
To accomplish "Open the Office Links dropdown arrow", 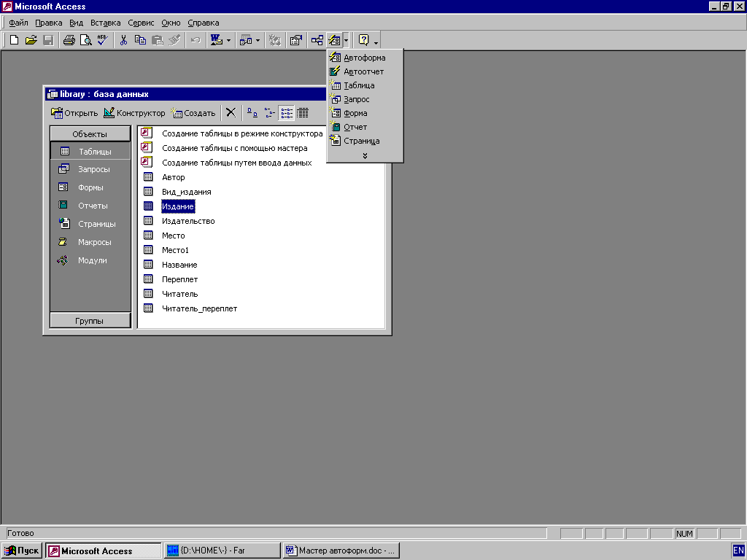I will click(x=228, y=41).
